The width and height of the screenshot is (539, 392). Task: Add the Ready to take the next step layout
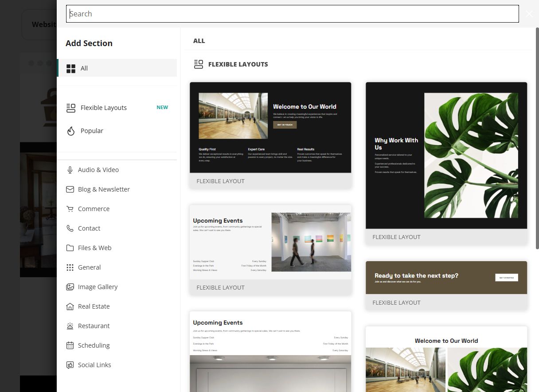pyautogui.click(x=446, y=286)
